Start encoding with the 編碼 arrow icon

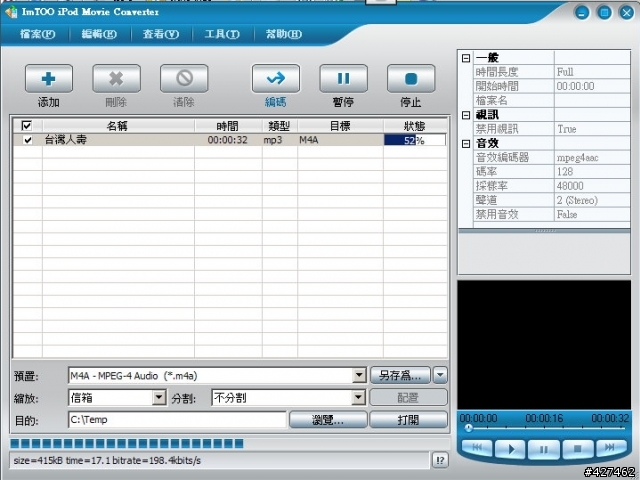[276, 78]
